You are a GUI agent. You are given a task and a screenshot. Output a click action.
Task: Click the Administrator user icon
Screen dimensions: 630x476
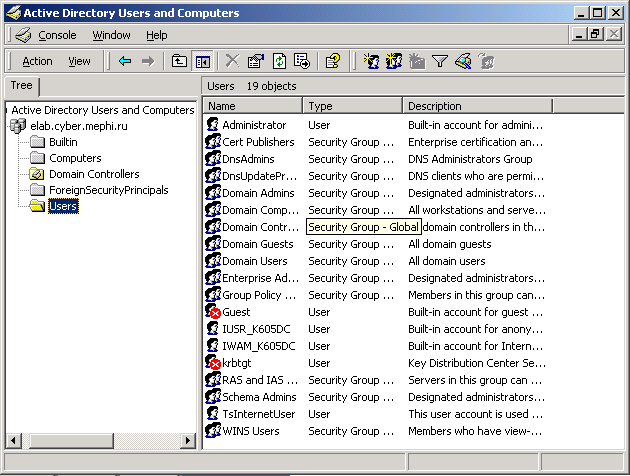(x=213, y=125)
